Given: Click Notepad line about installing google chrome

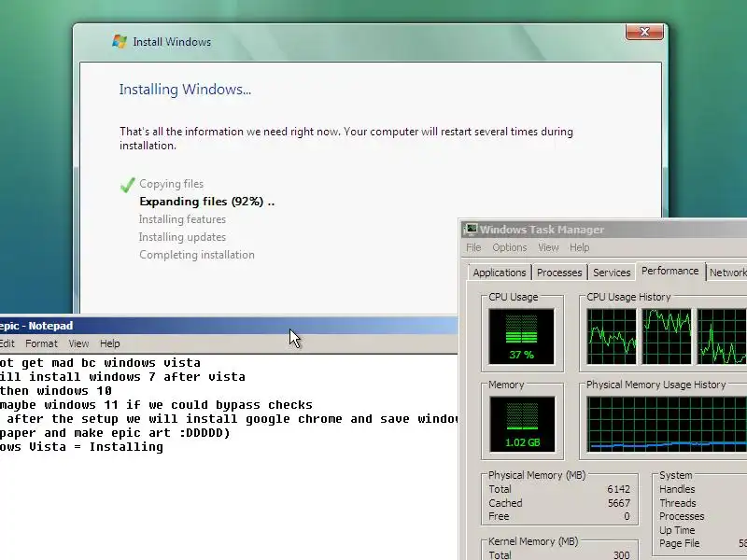Looking at the screenshot, I should point(229,419).
